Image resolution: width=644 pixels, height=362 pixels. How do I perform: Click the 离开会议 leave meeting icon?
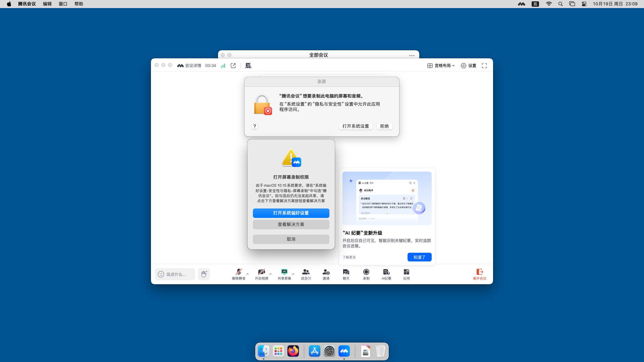479,272
